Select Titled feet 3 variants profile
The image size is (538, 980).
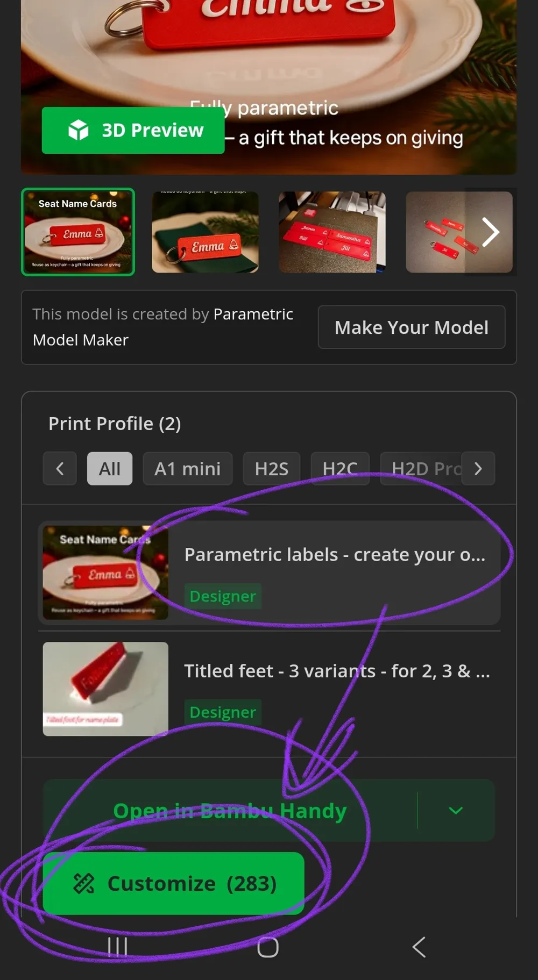tap(269, 689)
